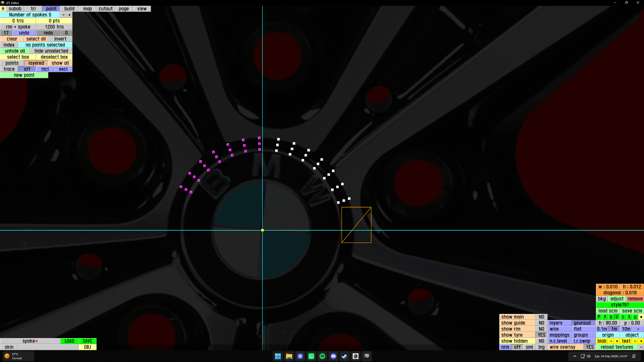The height and width of the screenshot is (362, 644).
Task: Click the minus next to reload textures
Action: click(641, 347)
